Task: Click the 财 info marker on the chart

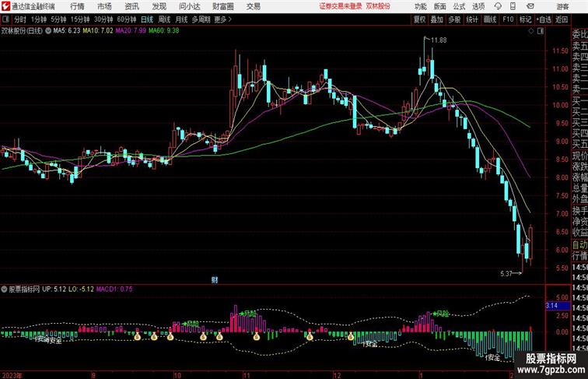Action: point(215,279)
